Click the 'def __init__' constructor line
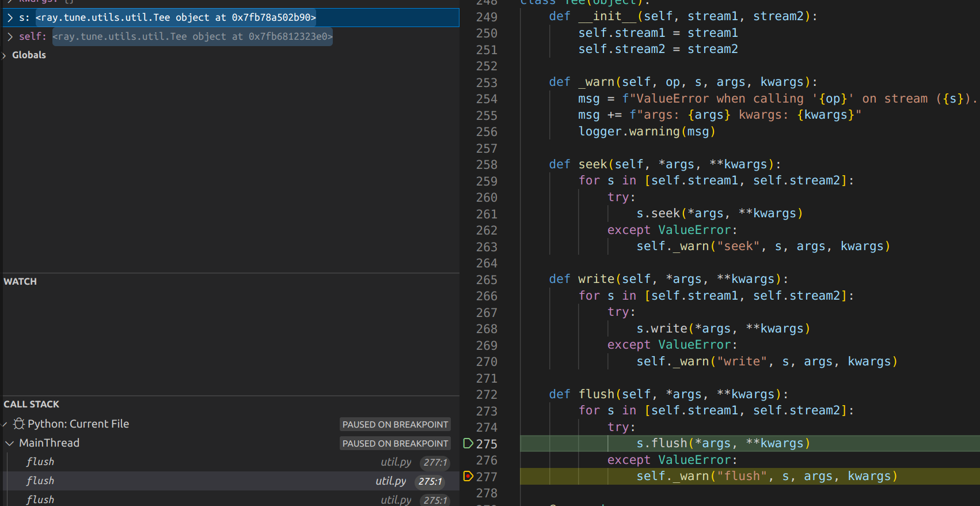The image size is (980, 506). pos(683,17)
